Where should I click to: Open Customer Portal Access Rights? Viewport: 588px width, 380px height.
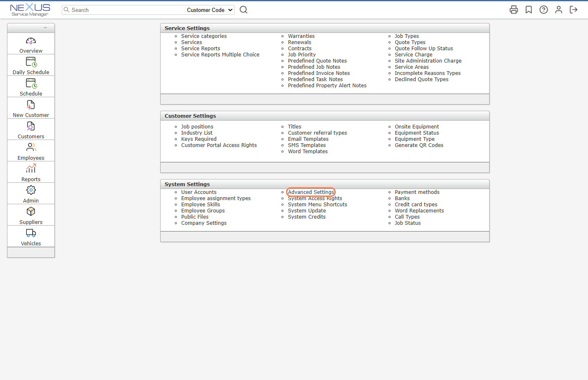219,145
